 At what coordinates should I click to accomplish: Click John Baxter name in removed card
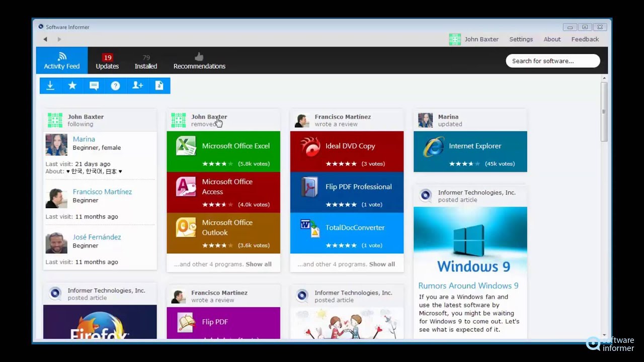coord(209,117)
